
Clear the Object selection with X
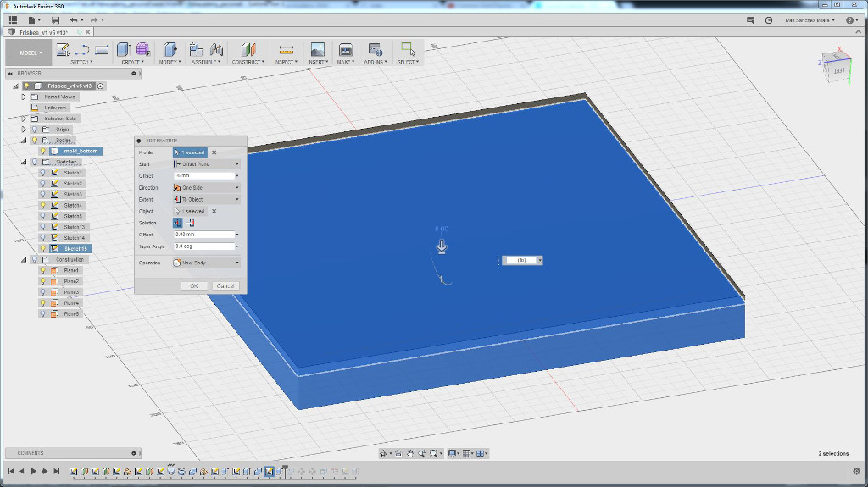tap(214, 212)
